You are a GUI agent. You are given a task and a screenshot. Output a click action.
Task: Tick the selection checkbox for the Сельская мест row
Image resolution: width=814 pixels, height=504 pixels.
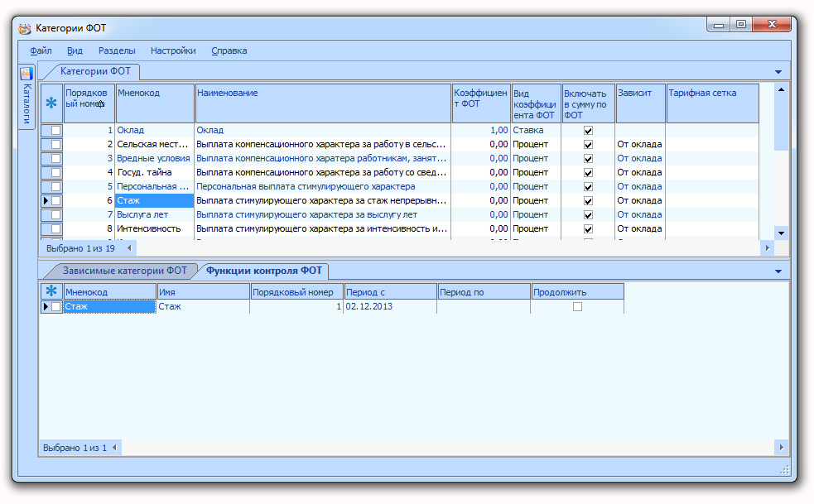click(x=56, y=144)
